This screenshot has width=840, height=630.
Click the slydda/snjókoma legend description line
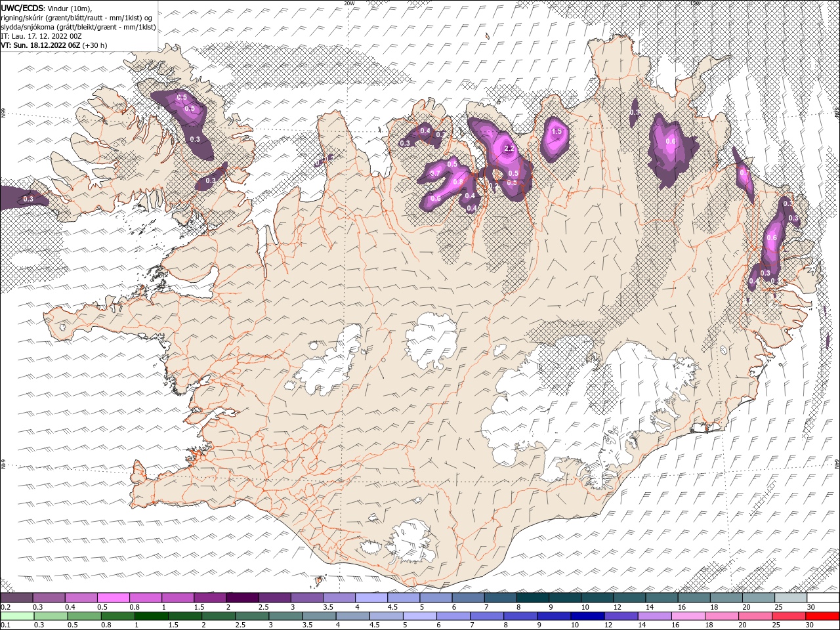click(x=79, y=27)
